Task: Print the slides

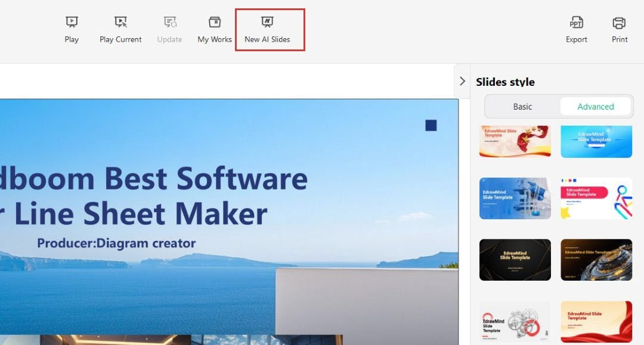Action: click(x=620, y=30)
